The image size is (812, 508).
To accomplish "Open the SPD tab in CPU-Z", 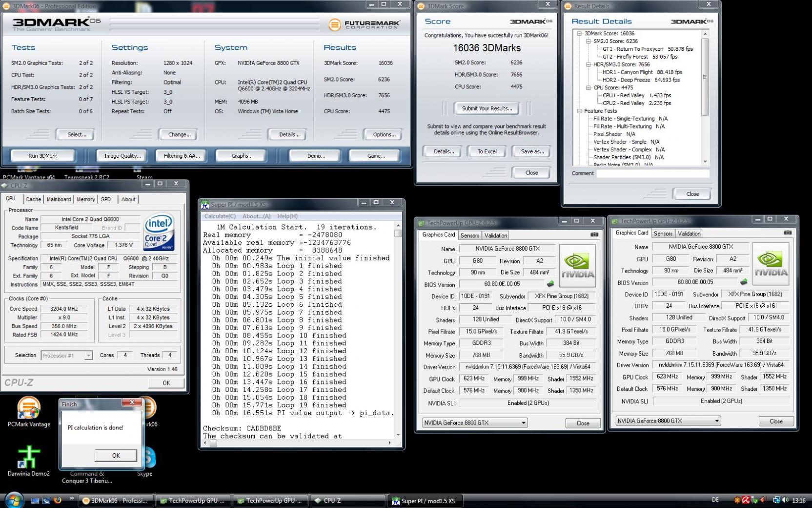I will [x=106, y=199].
